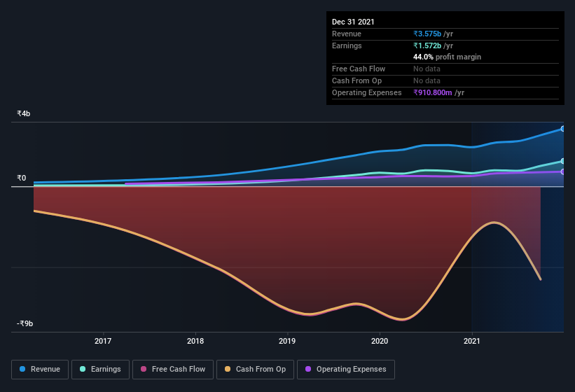This screenshot has width=575, height=392.
Task: Select the Earnings endpoint marker on chart
Action: click(563, 161)
